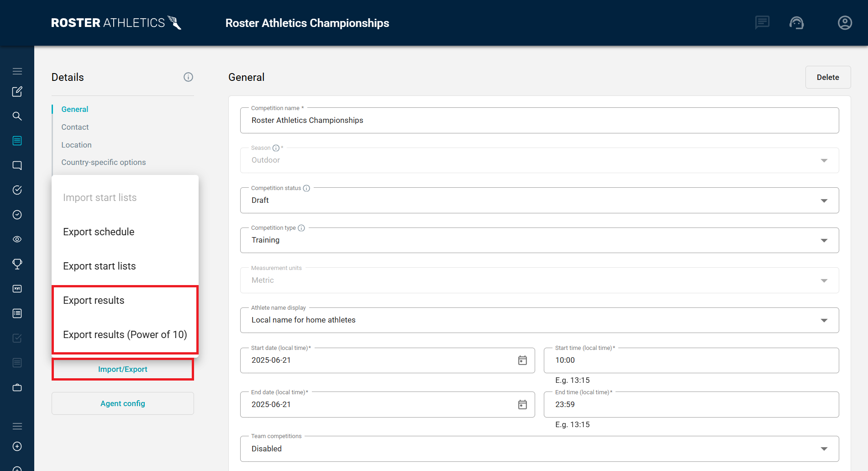Select the General section in Details
868x471 pixels.
tap(75, 109)
